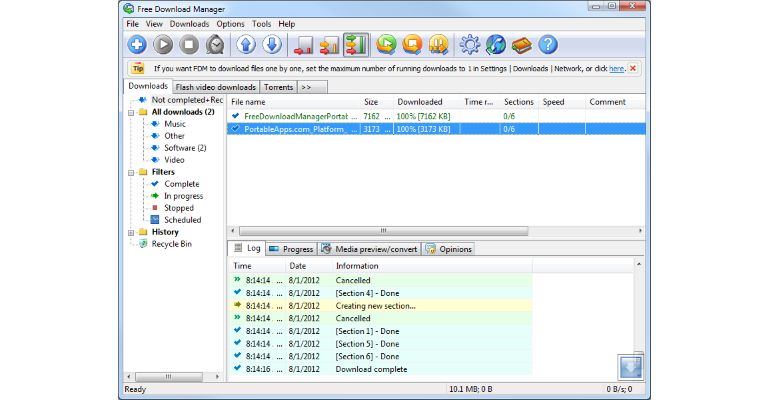Open the download scheduler clock icon
Screen dimensions: 770x400
(x=215, y=45)
